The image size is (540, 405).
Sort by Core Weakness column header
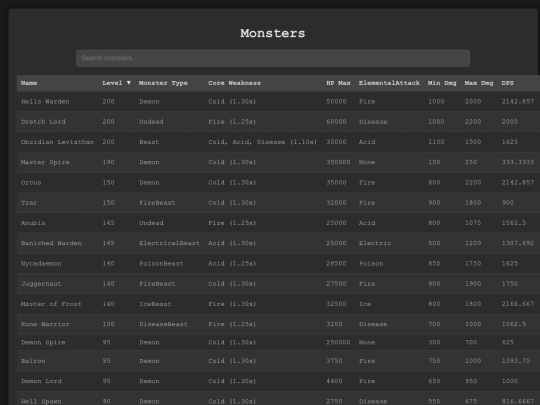pyautogui.click(x=235, y=83)
